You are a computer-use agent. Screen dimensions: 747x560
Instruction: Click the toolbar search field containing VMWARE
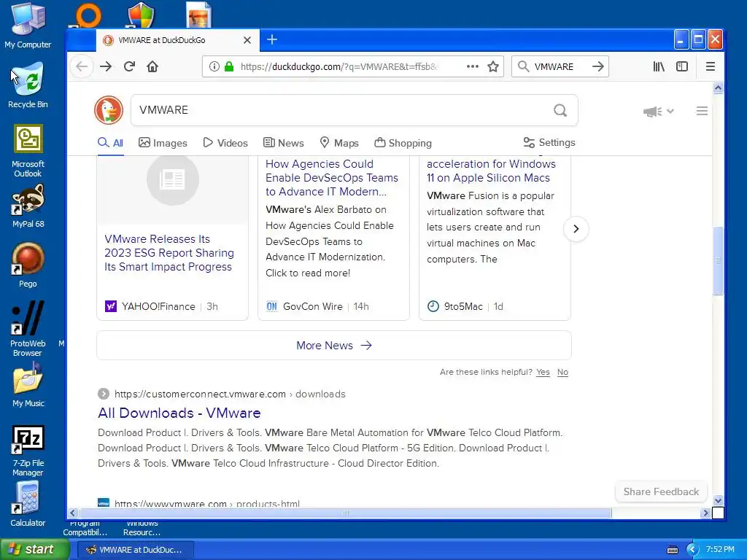point(555,66)
